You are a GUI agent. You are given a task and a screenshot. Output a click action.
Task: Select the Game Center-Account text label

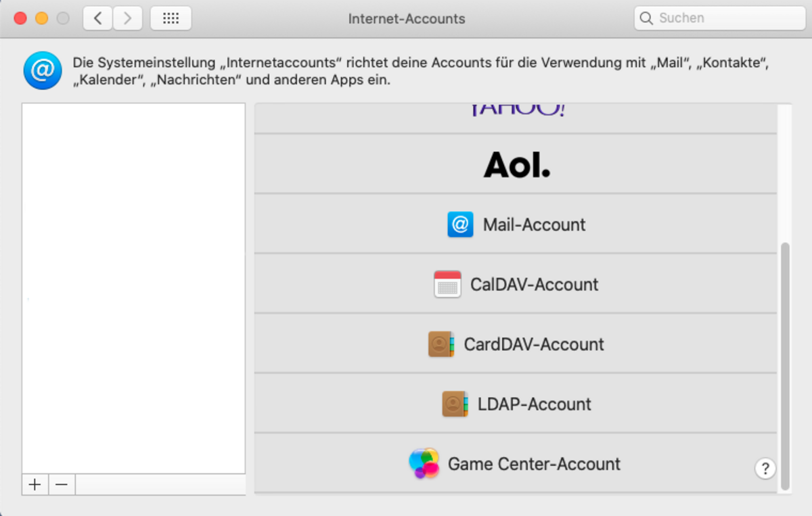534,464
